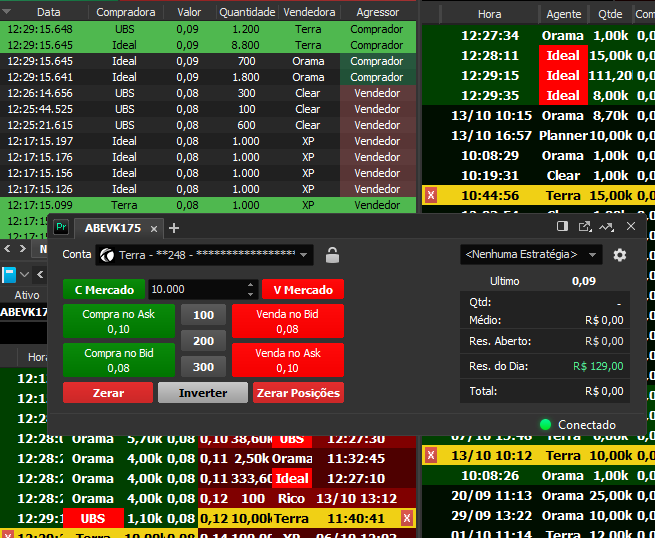Click C Mercado buy button
Viewport: 655px width, 538px height.
104,289
